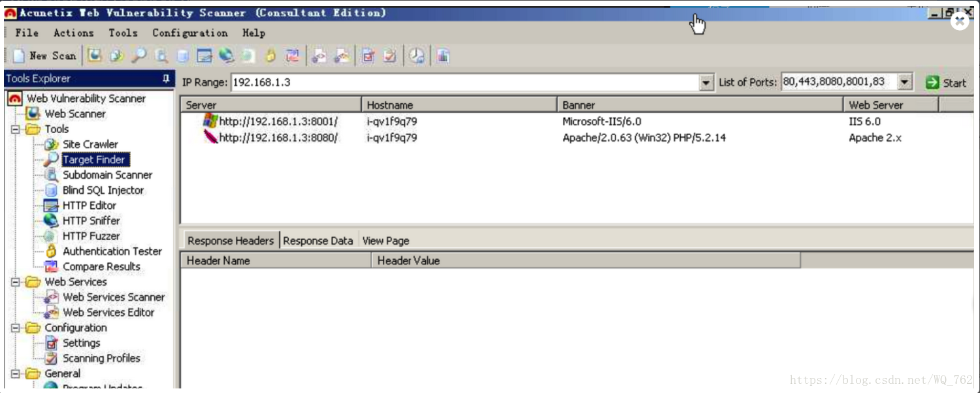Select Web Scanner in the Tools Explorer tree
The image size is (980, 393).
click(x=74, y=114)
